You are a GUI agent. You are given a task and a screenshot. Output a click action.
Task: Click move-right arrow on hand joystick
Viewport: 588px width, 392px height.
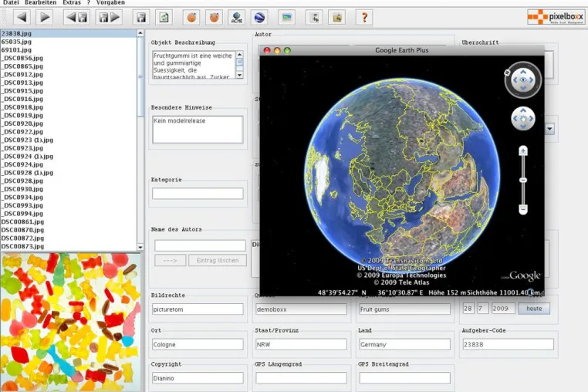[x=532, y=119]
